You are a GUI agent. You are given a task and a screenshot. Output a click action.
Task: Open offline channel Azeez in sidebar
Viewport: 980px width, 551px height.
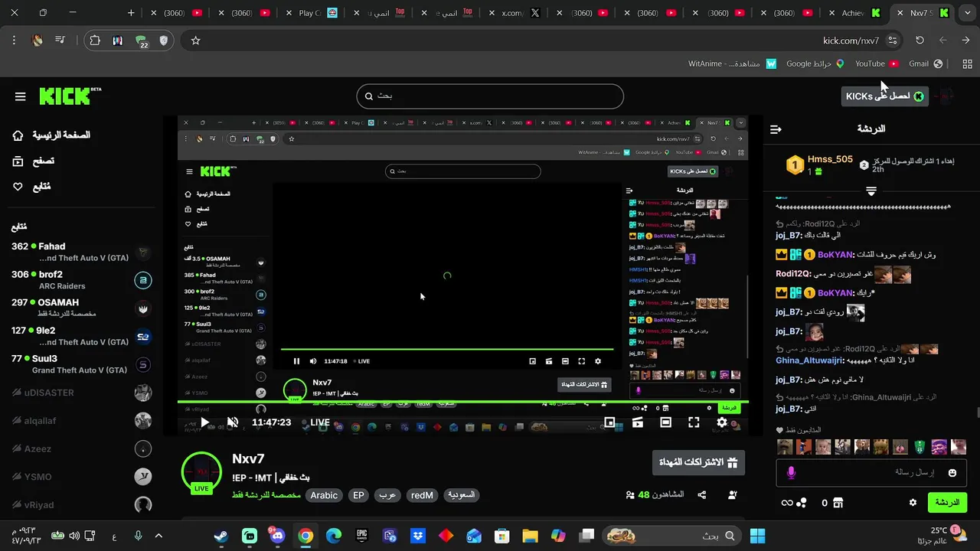tap(80, 448)
